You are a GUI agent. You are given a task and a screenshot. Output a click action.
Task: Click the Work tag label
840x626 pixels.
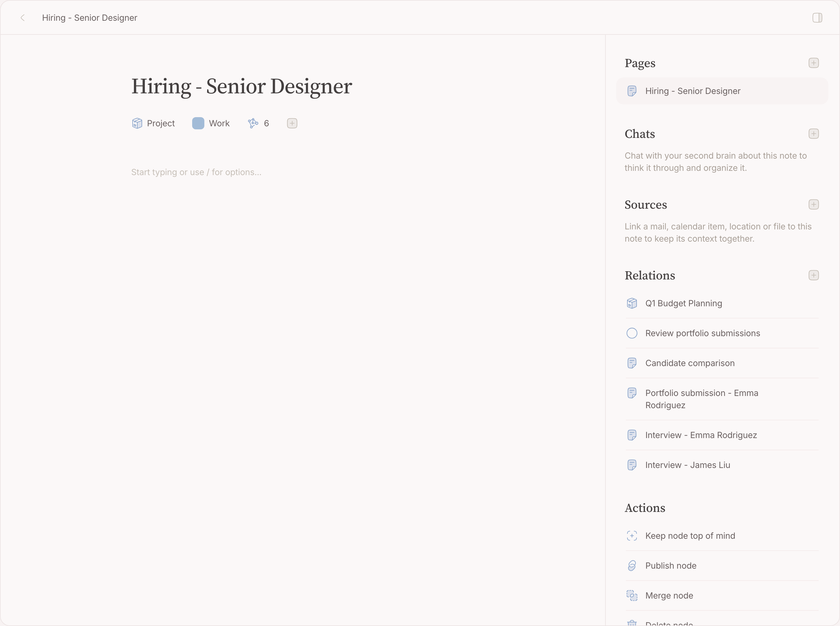[219, 124]
